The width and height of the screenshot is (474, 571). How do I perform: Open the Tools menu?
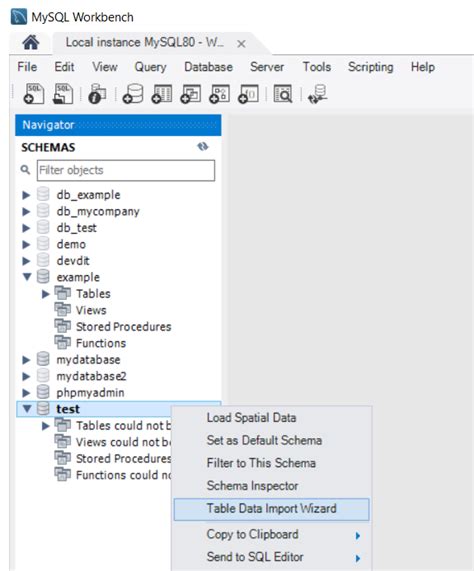click(x=317, y=67)
